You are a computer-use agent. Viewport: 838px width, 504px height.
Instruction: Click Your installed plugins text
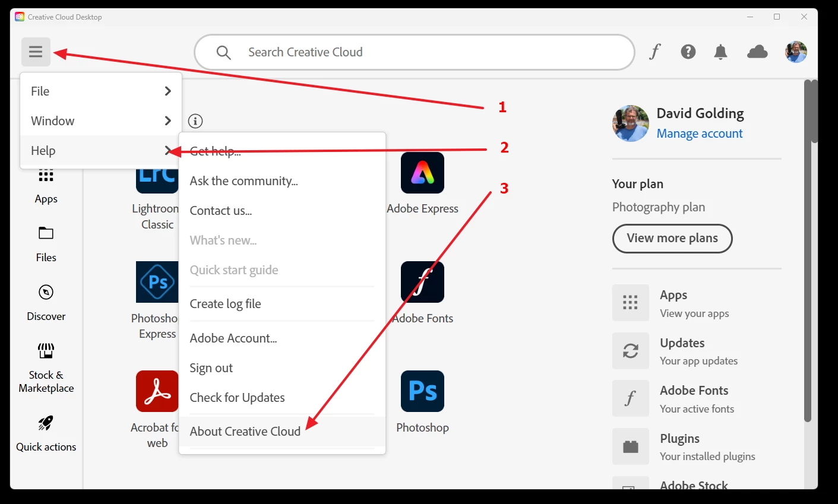707,457
